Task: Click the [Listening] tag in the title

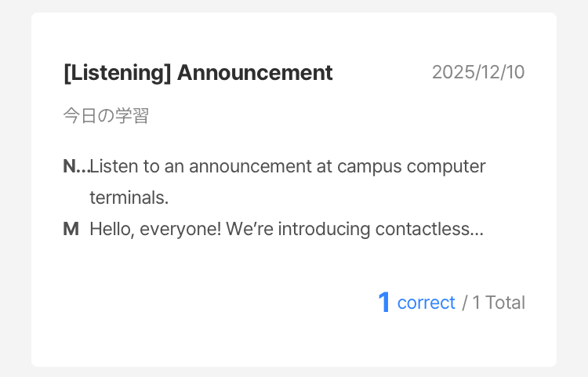Action: 117,73
